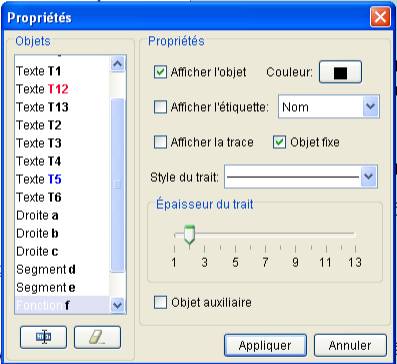Click the Épaisseur du trait slider handle
397x364 pixels.
click(189, 236)
